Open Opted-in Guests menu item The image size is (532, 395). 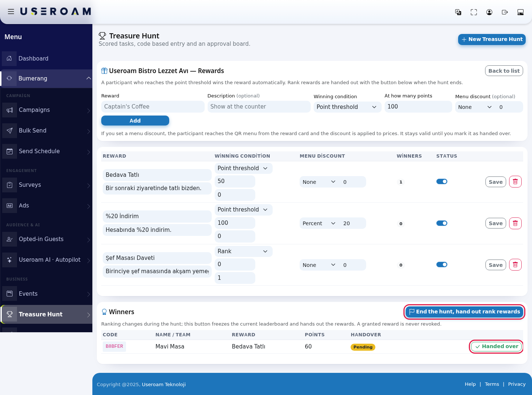(x=46, y=239)
